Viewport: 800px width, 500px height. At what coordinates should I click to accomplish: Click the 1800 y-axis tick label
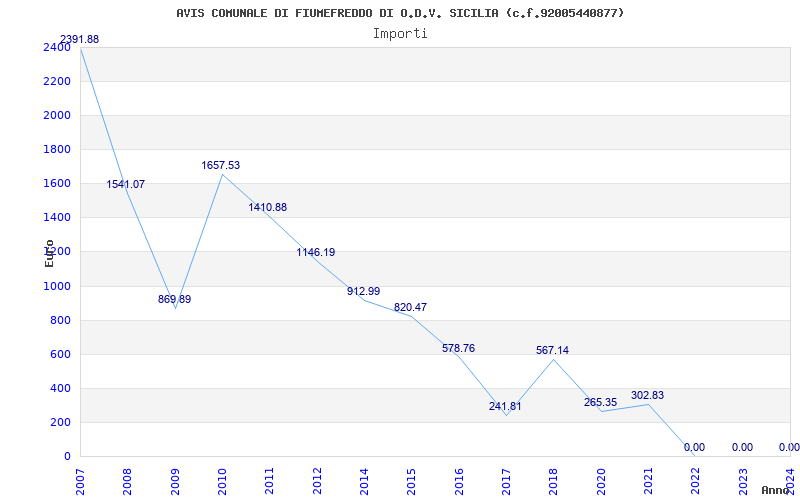[x=58, y=150]
